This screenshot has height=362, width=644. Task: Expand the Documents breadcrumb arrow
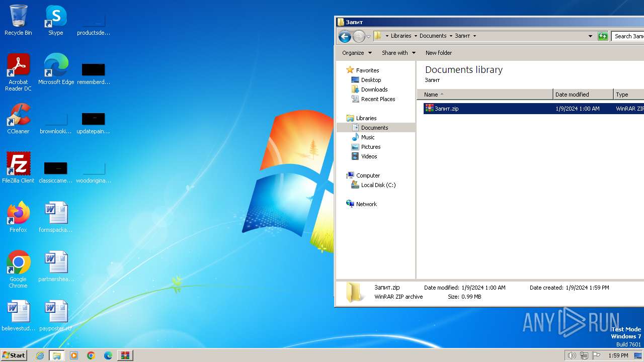[x=451, y=36]
